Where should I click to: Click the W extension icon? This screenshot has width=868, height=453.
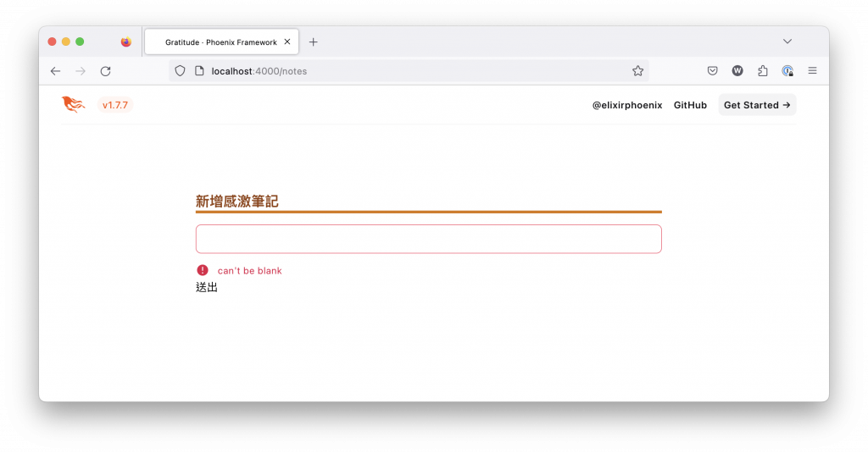pyautogui.click(x=737, y=71)
